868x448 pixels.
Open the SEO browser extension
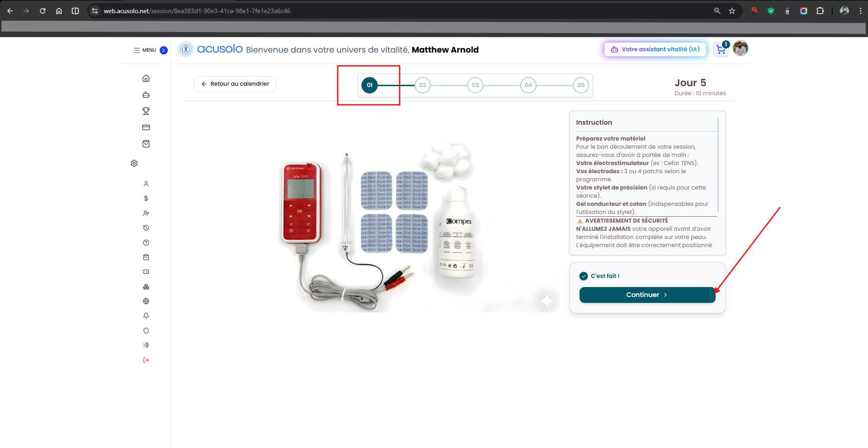(755, 11)
